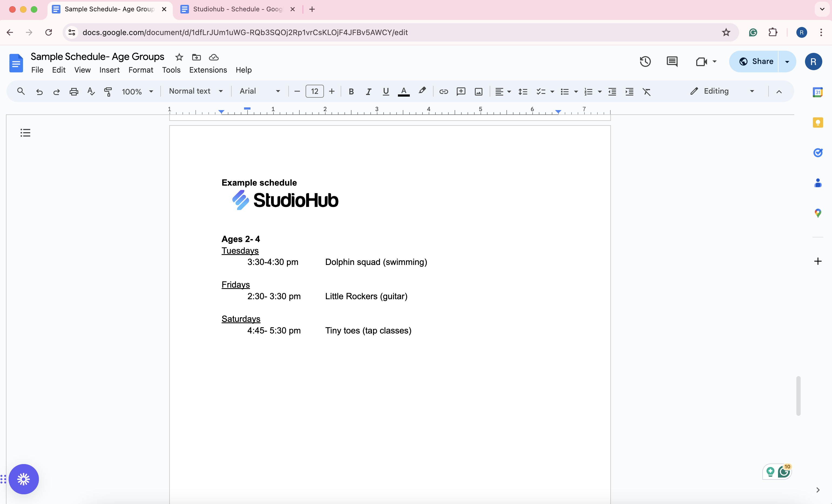This screenshot has width=832, height=504.
Task: Open the document outline icon
Action: pyautogui.click(x=25, y=133)
